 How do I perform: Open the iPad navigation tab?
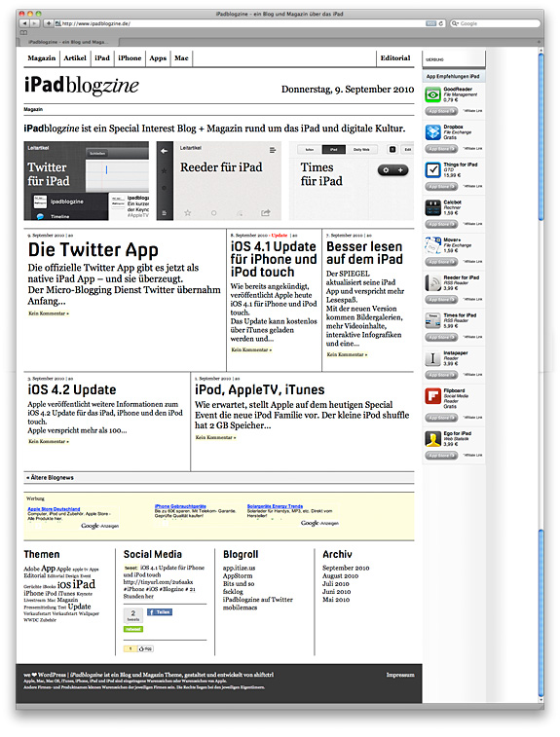coord(102,58)
